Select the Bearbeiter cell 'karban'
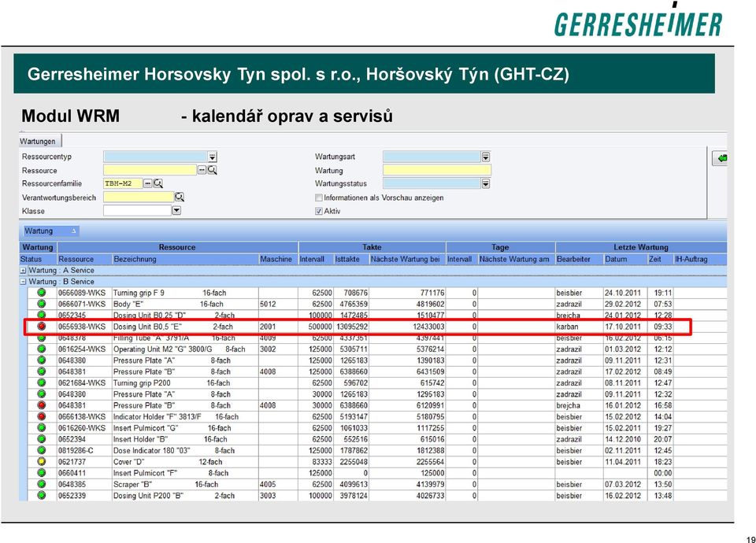 pyautogui.click(x=579, y=327)
